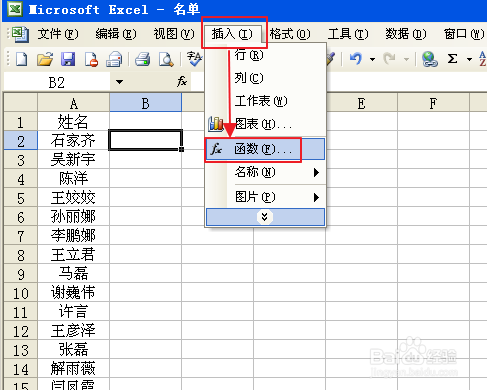Select row 14 header
The width and height of the screenshot is (487, 390).
click(x=21, y=369)
